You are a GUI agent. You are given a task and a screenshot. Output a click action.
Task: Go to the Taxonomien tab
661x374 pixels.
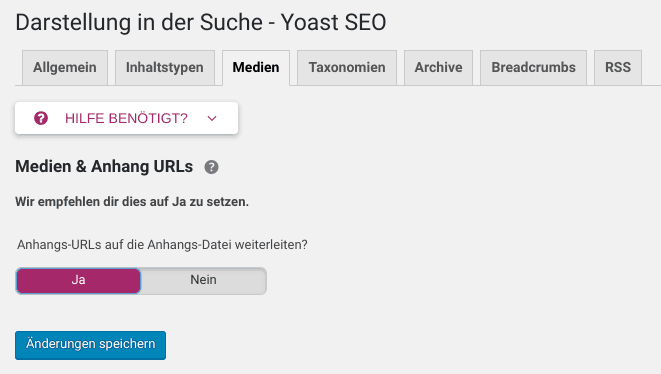pos(347,68)
